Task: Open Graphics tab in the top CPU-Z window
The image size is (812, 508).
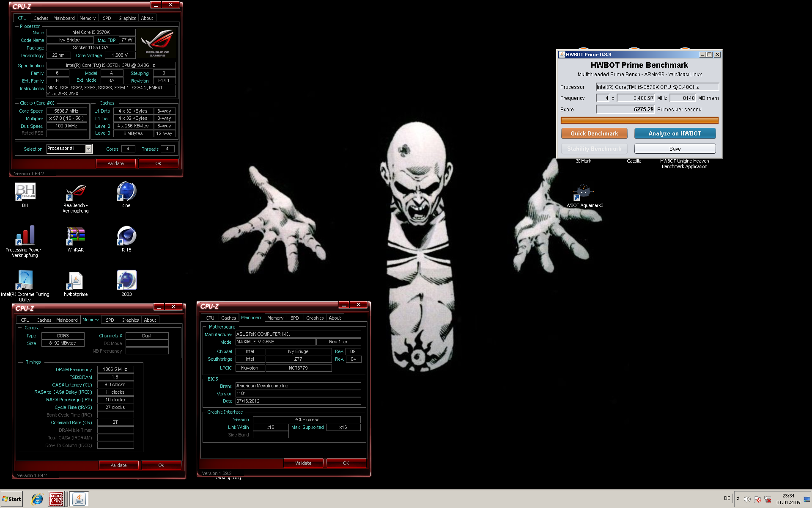Action: (x=127, y=18)
